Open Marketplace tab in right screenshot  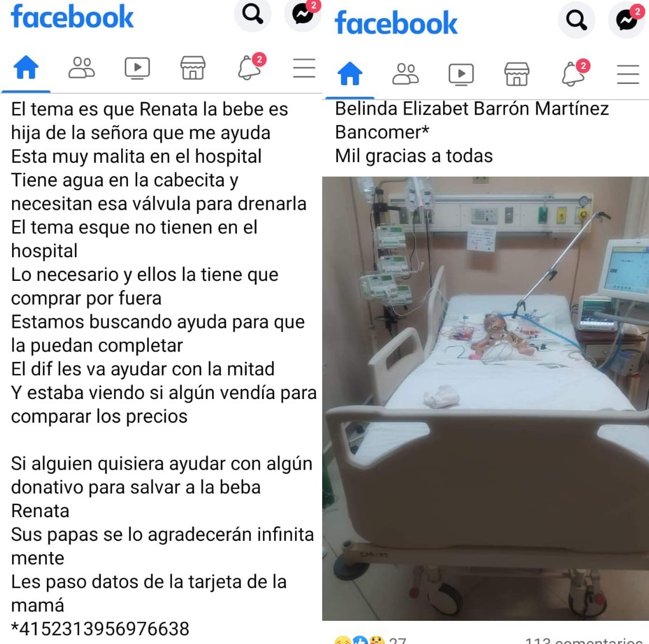(x=516, y=74)
